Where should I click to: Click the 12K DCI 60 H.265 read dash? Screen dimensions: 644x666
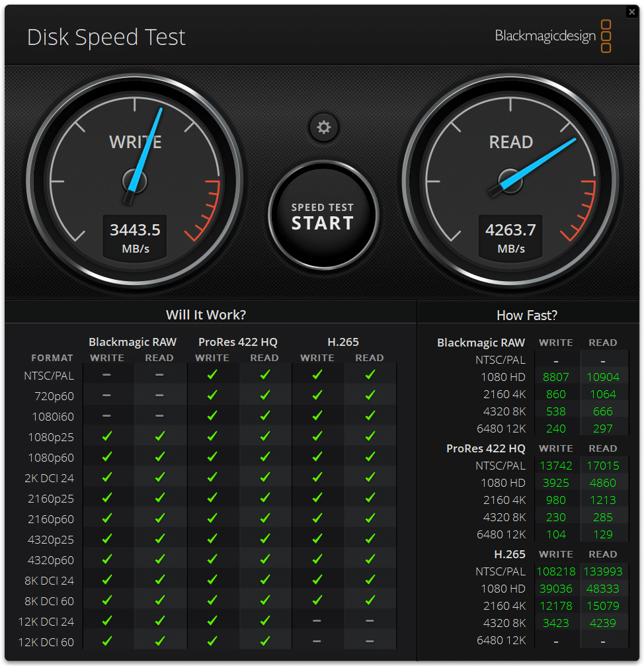point(370,641)
